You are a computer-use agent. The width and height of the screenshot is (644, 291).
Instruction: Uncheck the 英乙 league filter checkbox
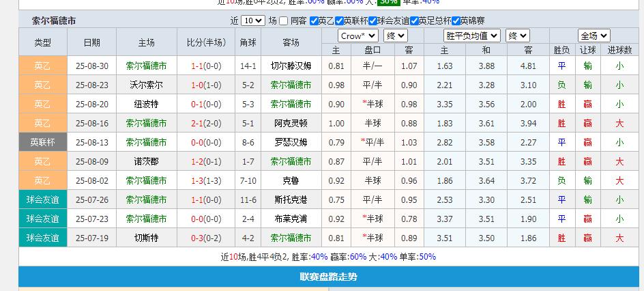[x=314, y=21]
